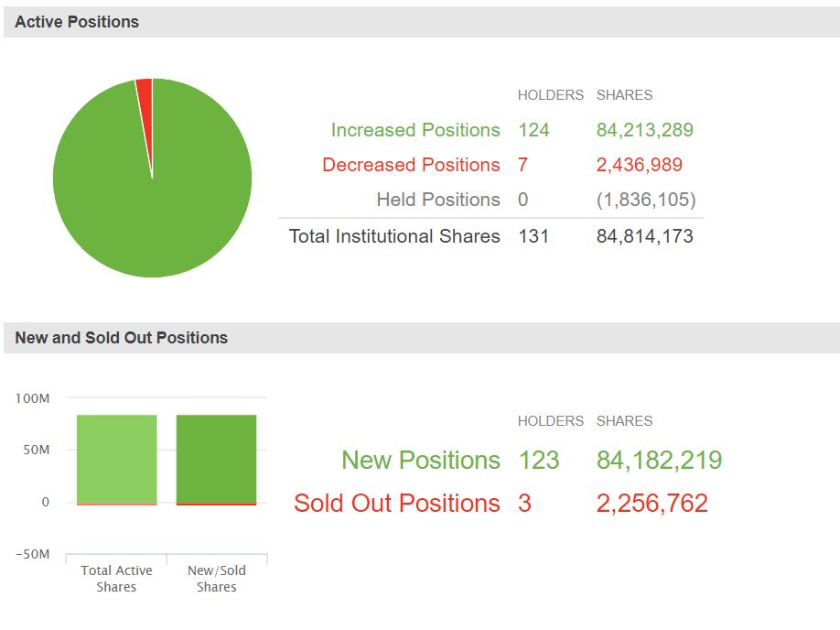Select the Total Active Shares bar

tap(116, 458)
